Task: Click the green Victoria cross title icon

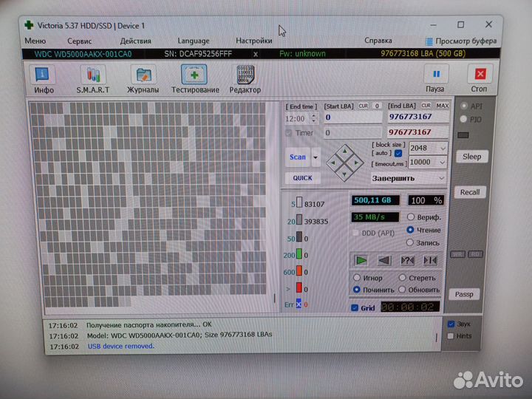Action: (29, 25)
